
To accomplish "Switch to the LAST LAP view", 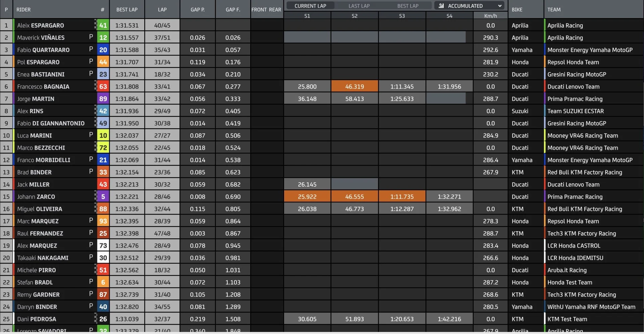I will [359, 6].
